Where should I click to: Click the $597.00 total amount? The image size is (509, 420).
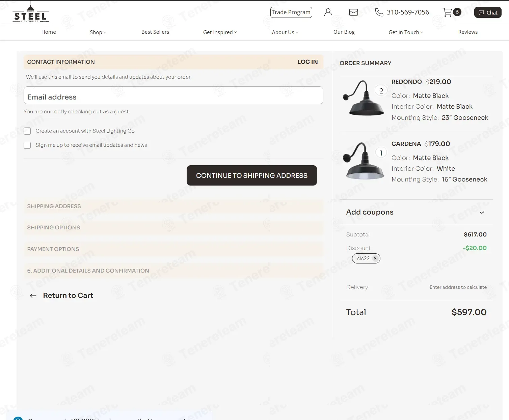pos(469,312)
